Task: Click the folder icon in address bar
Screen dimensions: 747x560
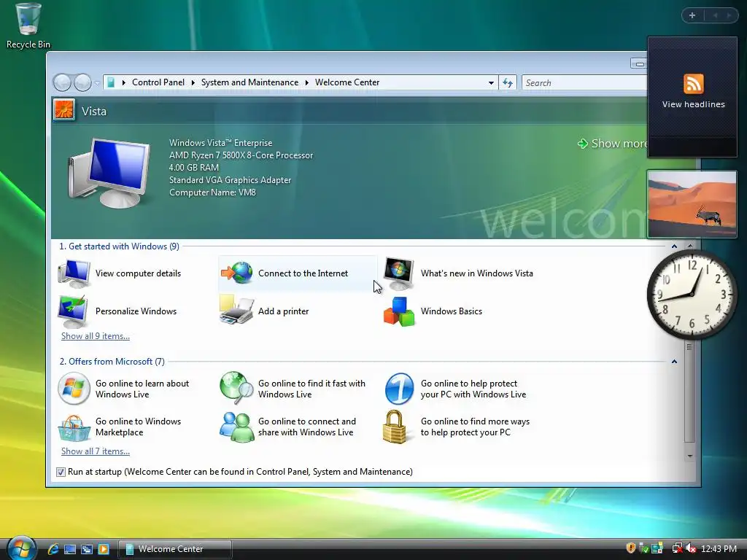Action: tap(111, 83)
